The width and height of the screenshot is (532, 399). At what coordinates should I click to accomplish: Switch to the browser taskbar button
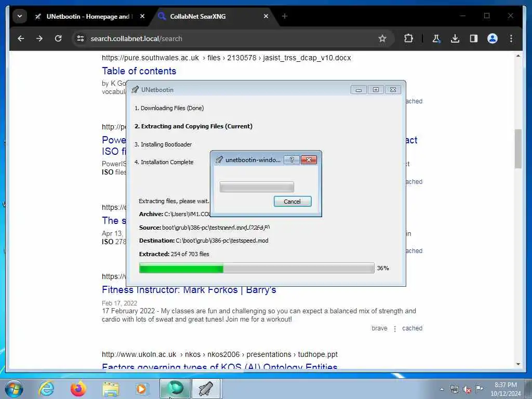pyautogui.click(x=175, y=389)
